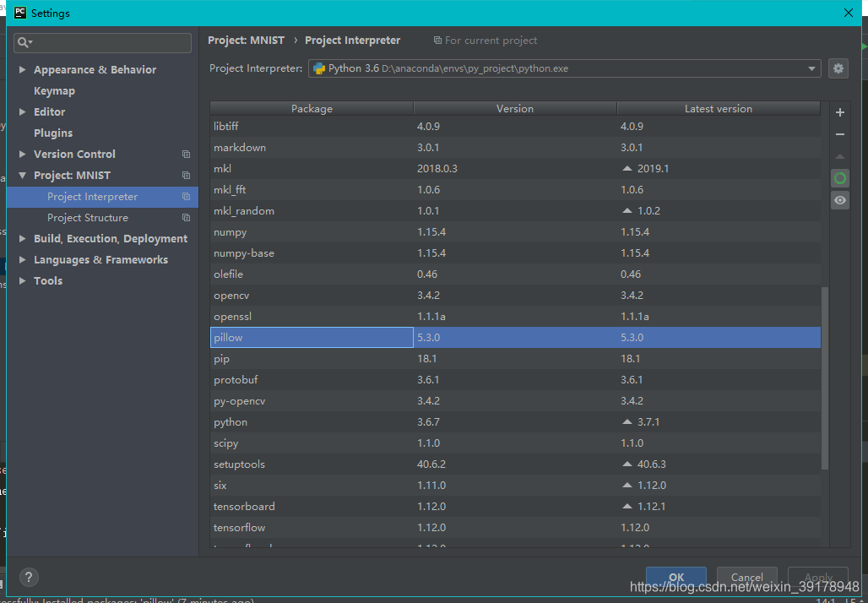Click the upgrade package arrow icon
This screenshot has height=603, width=868.
(840, 157)
